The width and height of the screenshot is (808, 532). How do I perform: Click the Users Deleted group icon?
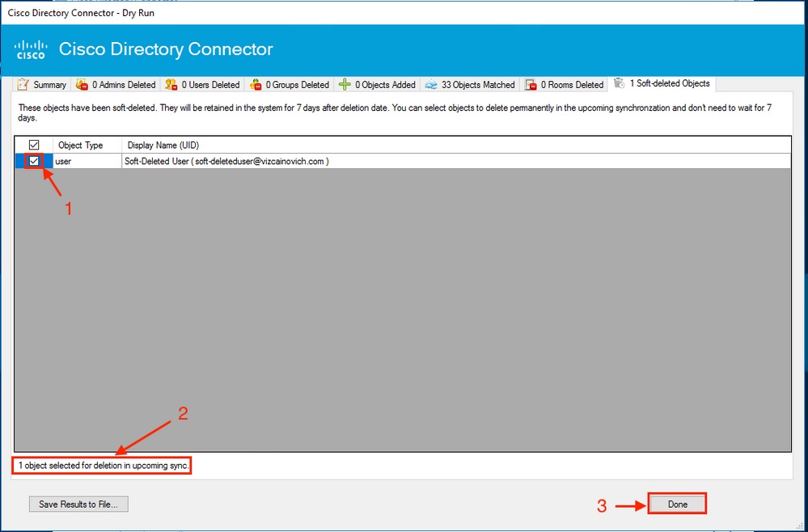click(171, 83)
